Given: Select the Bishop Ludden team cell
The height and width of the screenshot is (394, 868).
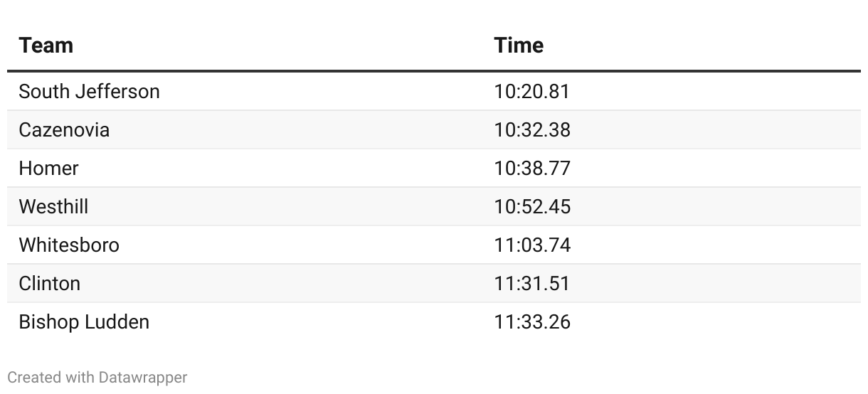Looking at the screenshot, I should 84,322.
